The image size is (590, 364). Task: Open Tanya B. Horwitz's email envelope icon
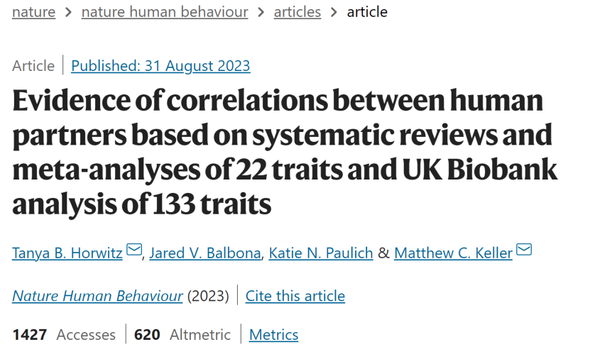coord(134,250)
